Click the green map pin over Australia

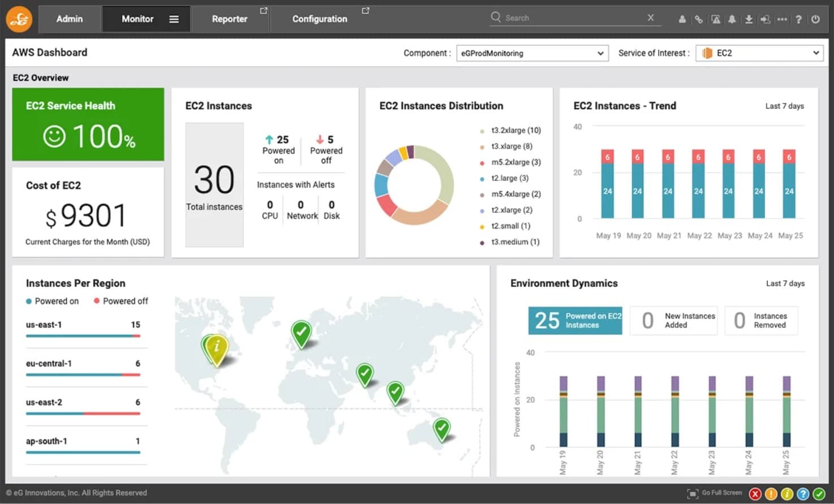[442, 430]
